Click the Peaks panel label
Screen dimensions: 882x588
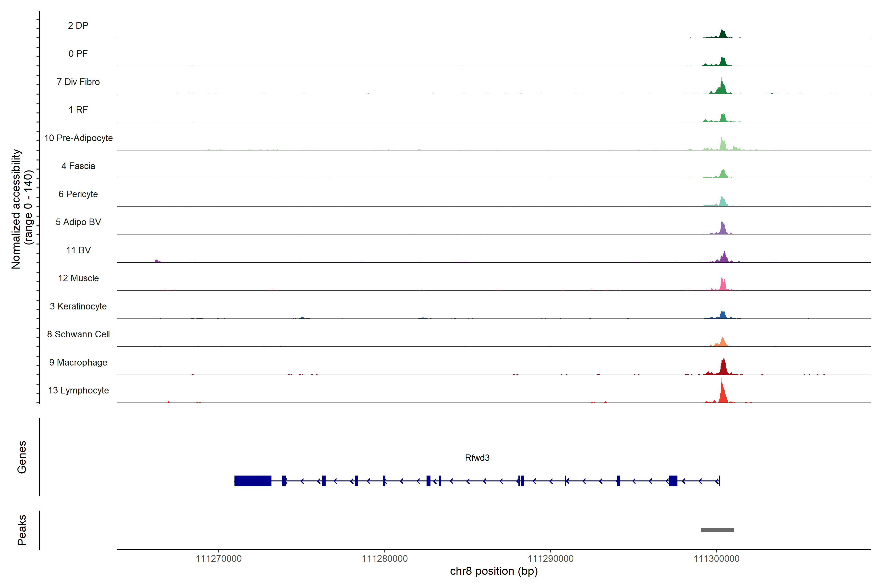click(22, 529)
